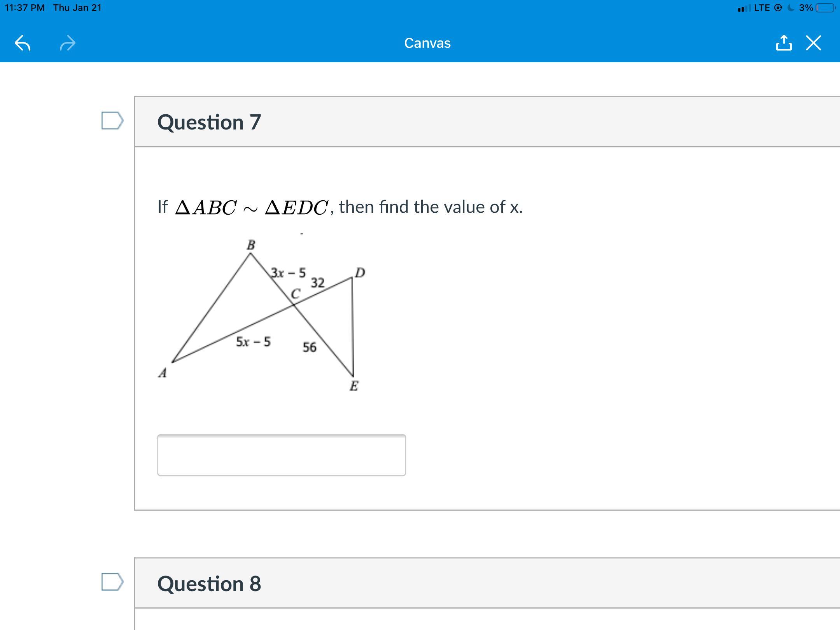Tap the orientation lock status icon
This screenshot has width=840, height=630.
click(x=778, y=8)
